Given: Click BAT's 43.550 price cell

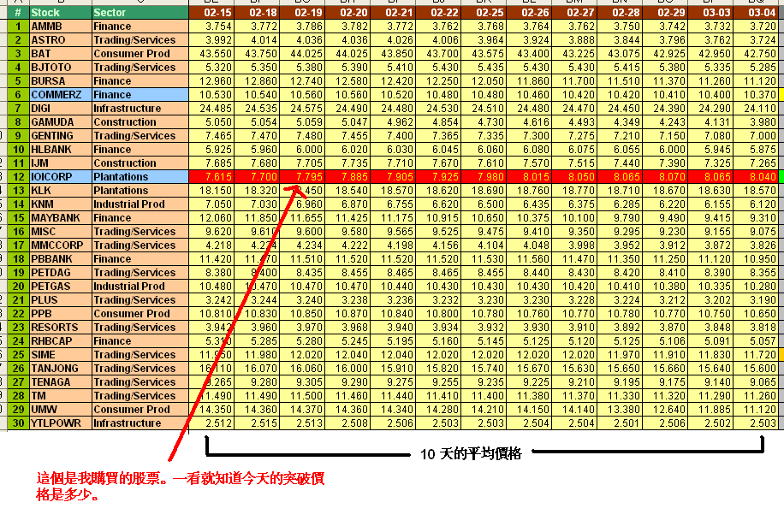Looking at the screenshot, I should tap(218, 54).
